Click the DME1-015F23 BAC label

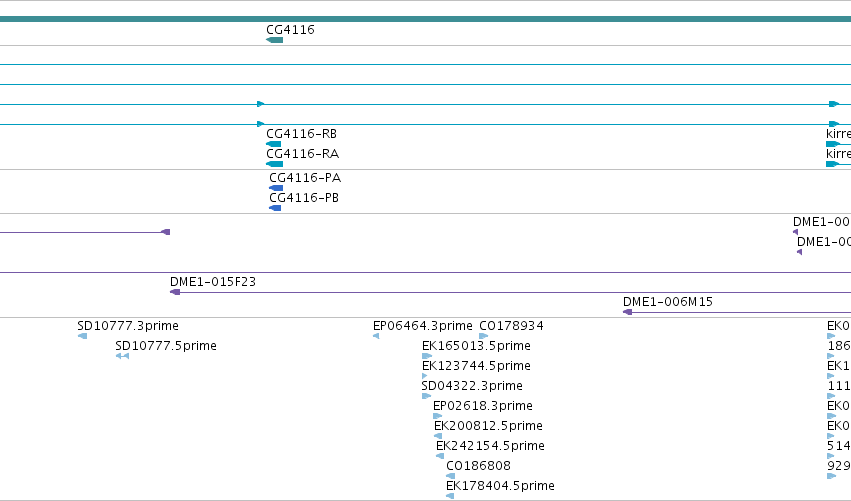pos(213,282)
